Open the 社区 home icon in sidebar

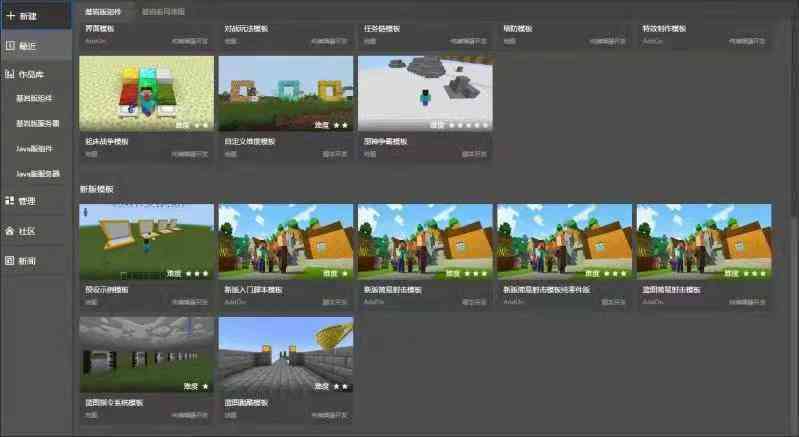(10, 231)
